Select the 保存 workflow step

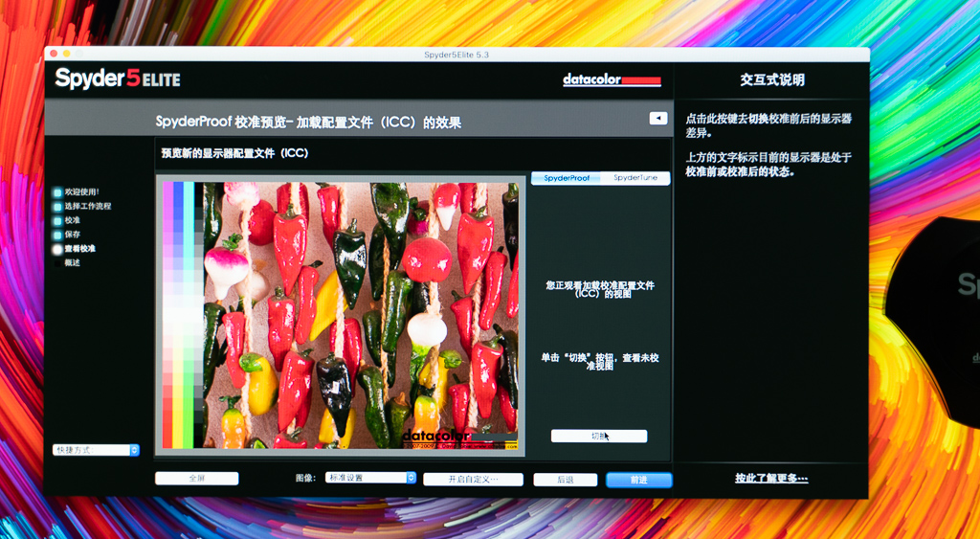(x=67, y=235)
